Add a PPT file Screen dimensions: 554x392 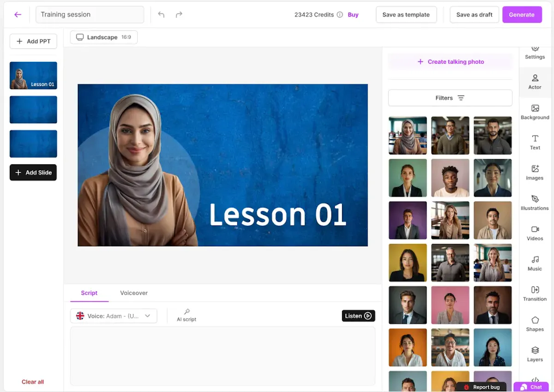(x=33, y=41)
